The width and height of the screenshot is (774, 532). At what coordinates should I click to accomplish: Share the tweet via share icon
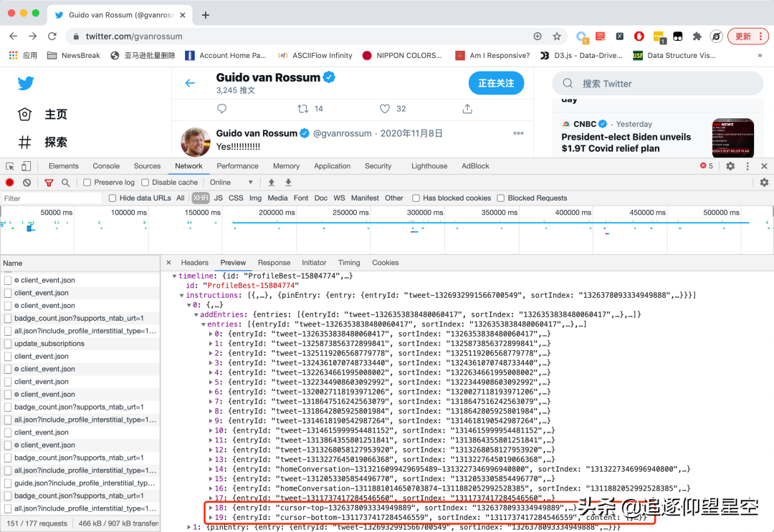pos(467,108)
